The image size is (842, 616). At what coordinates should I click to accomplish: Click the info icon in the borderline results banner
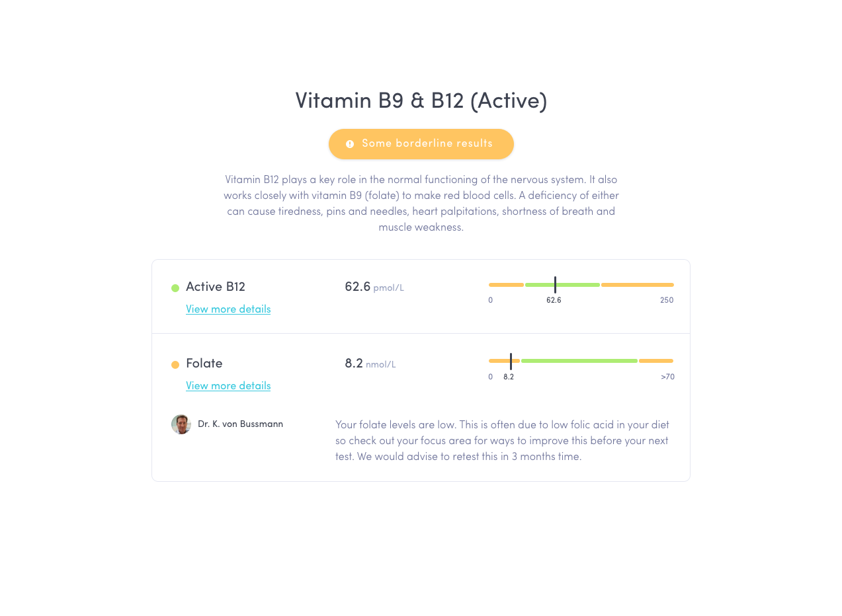point(350,143)
